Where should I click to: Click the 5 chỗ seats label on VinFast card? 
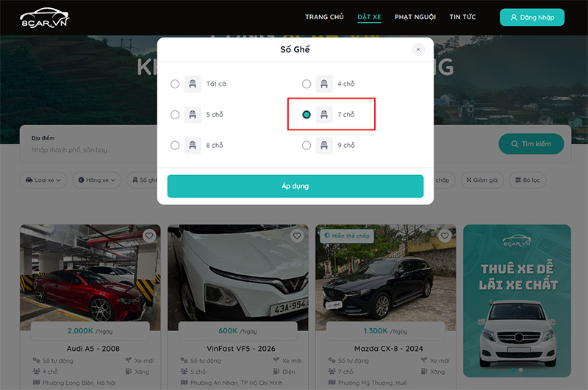(198, 372)
